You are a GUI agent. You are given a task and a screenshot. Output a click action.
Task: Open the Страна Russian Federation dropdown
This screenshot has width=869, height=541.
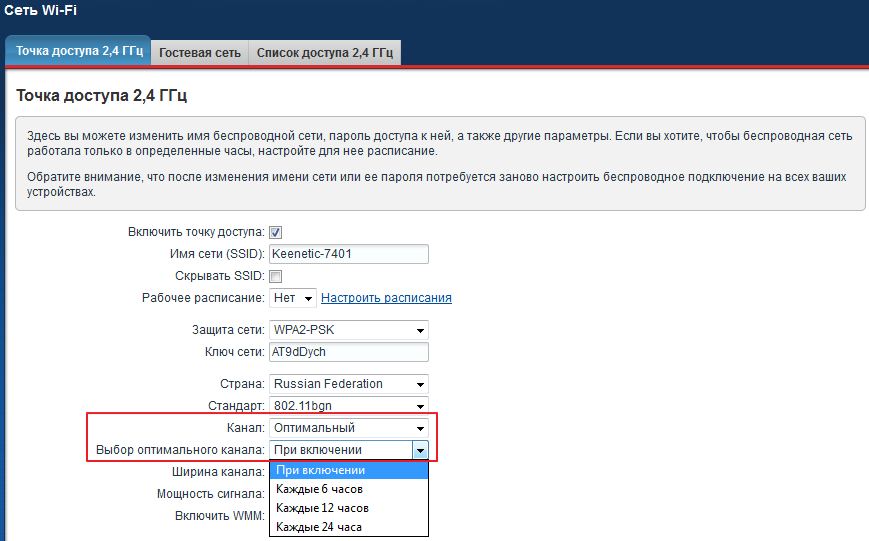click(x=348, y=384)
